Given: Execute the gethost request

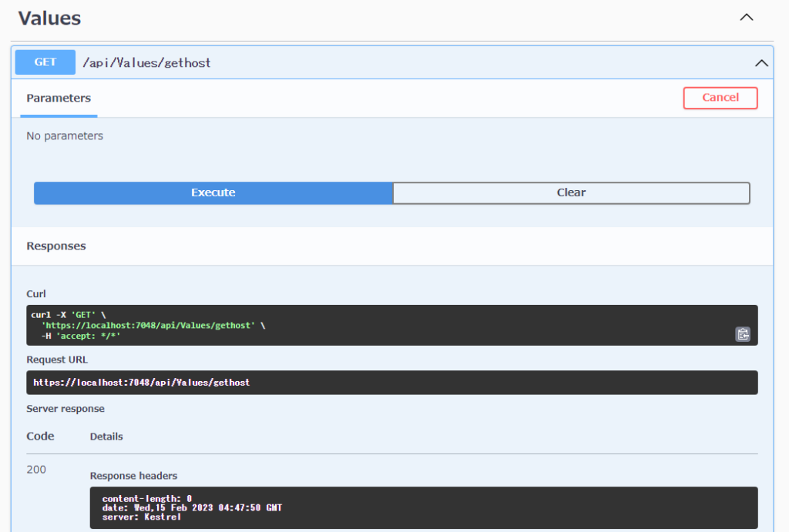Looking at the screenshot, I should coord(213,192).
